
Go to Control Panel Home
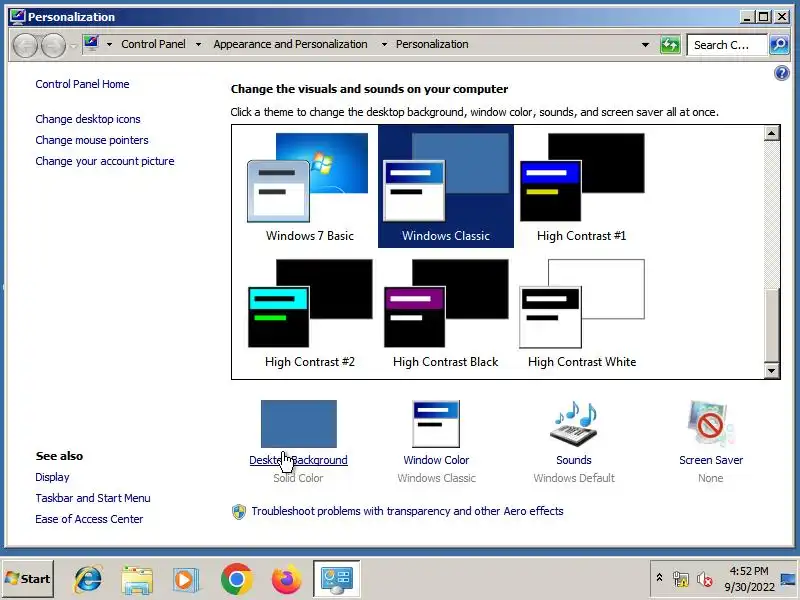[82, 84]
